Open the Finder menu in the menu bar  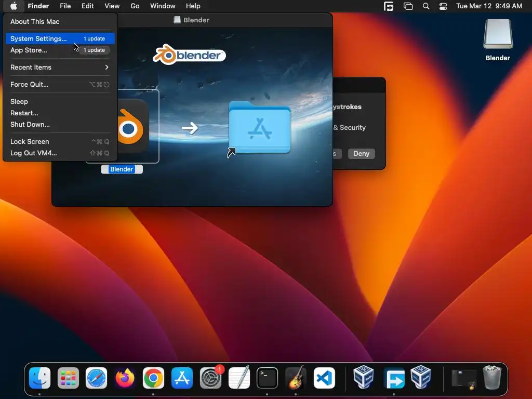(38, 6)
